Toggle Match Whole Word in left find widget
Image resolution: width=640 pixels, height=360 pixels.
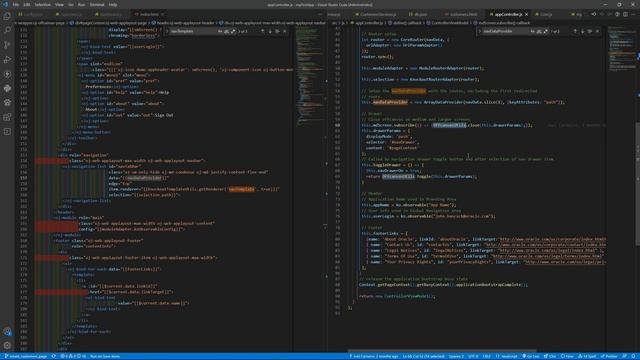pyautogui.click(x=227, y=31)
